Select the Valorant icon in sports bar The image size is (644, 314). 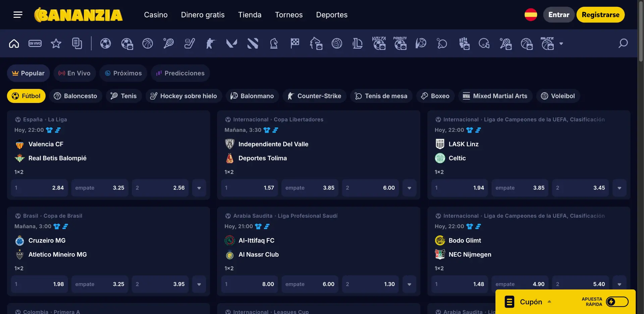click(231, 43)
